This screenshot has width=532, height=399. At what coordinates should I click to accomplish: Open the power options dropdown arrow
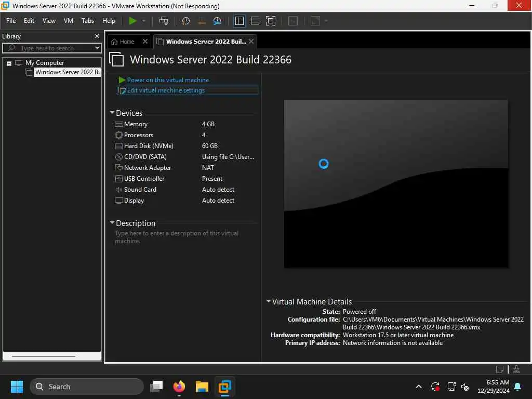(144, 21)
